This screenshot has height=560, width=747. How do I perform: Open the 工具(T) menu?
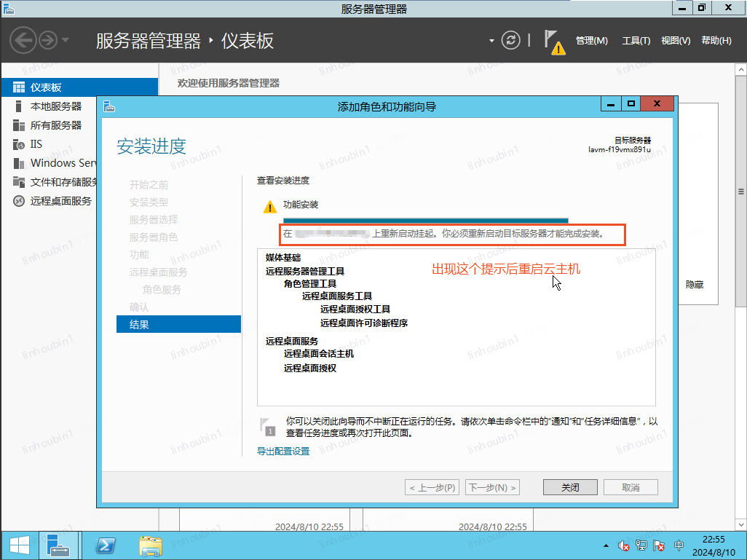pos(636,41)
